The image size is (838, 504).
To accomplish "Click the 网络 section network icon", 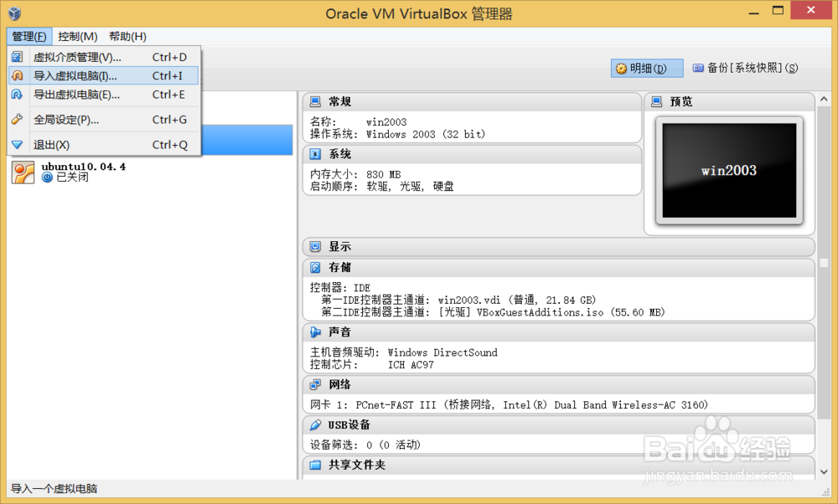I will pos(315,384).
